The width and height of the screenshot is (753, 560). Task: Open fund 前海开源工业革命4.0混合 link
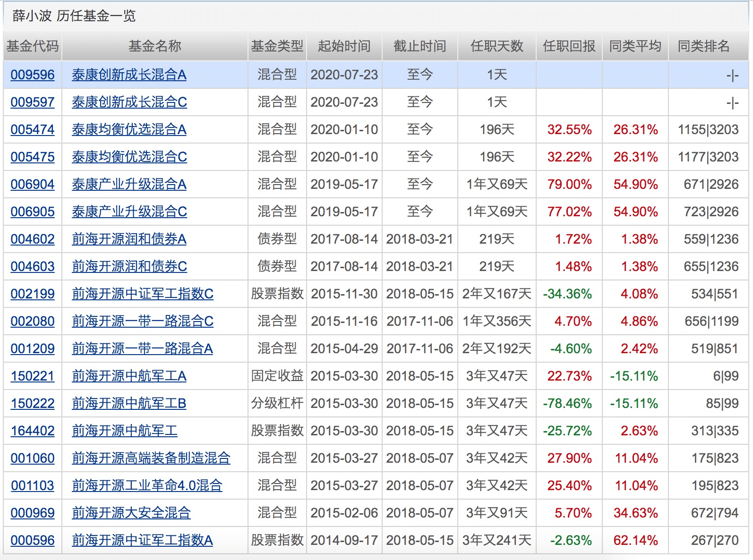[147, 485]
